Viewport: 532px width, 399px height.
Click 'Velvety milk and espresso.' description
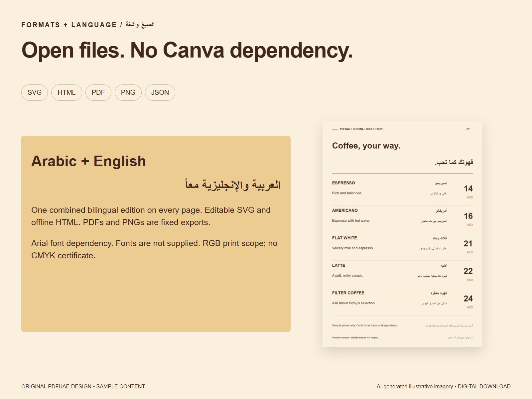click(353, 248)
